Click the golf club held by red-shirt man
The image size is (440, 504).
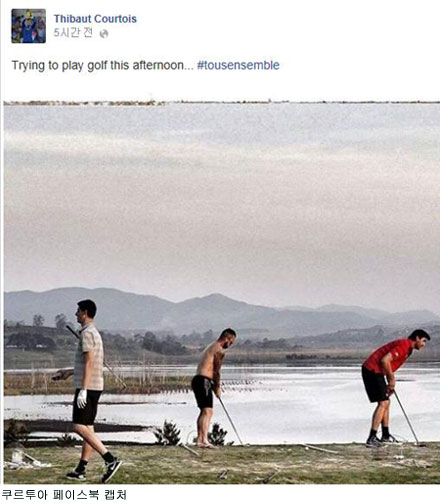coord(408,419)
